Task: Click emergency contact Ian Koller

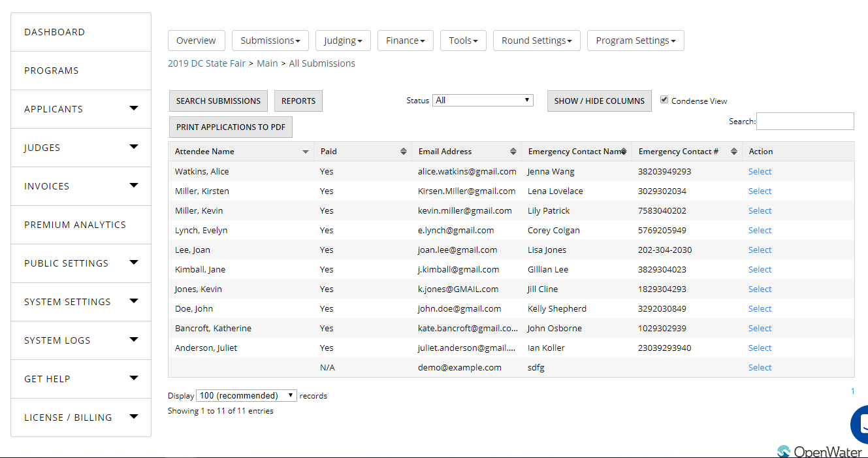Action: (546, 348)
